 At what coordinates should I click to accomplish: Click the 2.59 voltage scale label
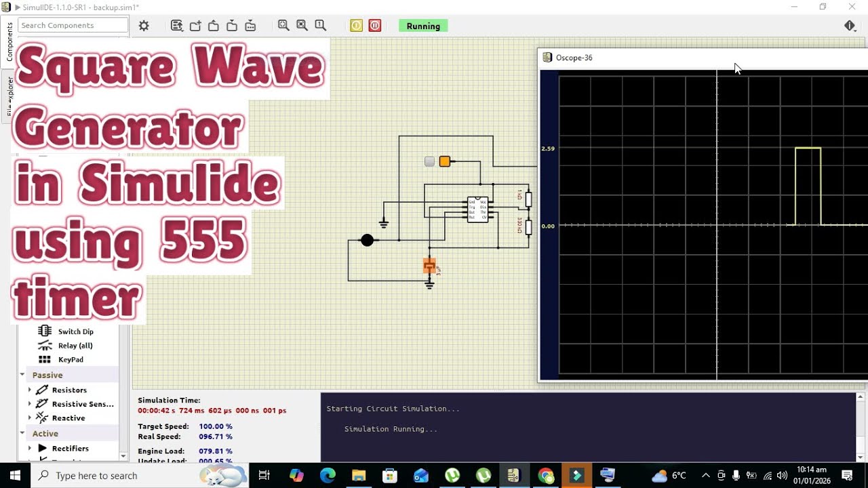pos(548,148)
